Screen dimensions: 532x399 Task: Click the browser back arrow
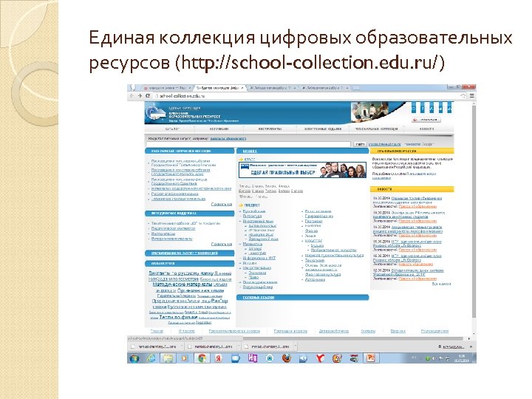click(x=132, y=96)
